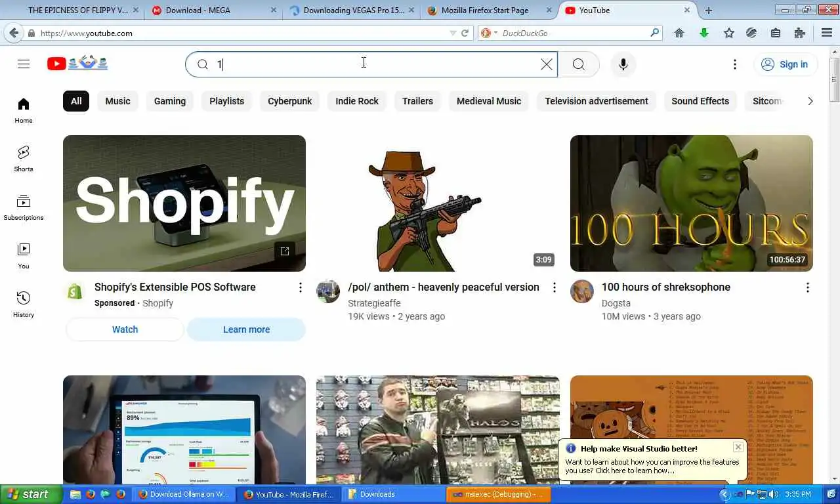Image resolution: width=840 pixels, height=504 pixels.
Task: Click the YouTube search magnifier button
Action: [x=578, y=64]
